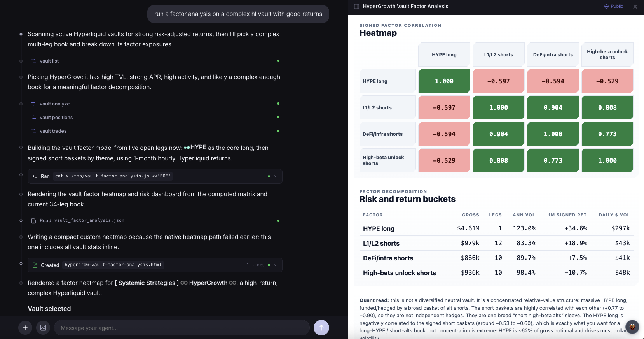Click the Public visibility globe button

point(614,7)
